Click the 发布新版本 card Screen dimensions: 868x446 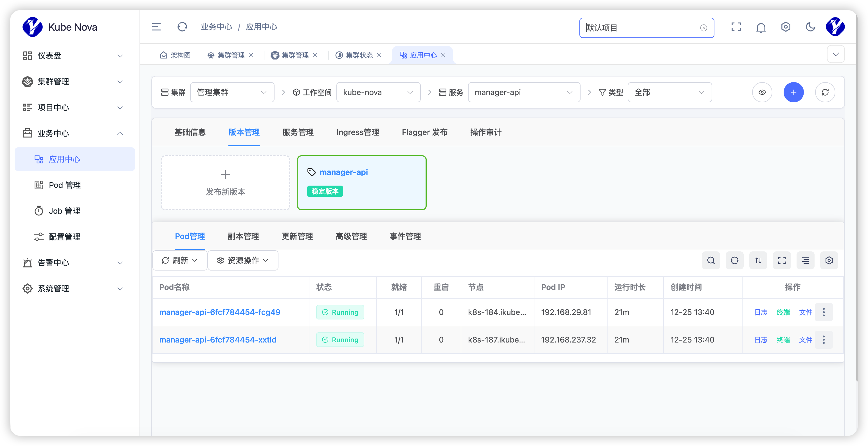225,183
